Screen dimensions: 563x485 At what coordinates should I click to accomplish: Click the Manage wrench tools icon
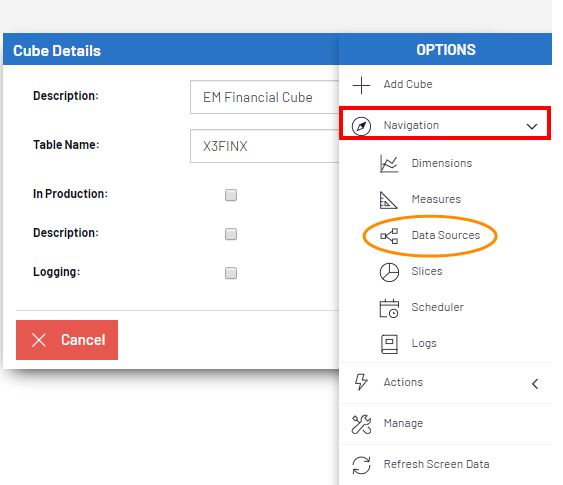(361, 424)
